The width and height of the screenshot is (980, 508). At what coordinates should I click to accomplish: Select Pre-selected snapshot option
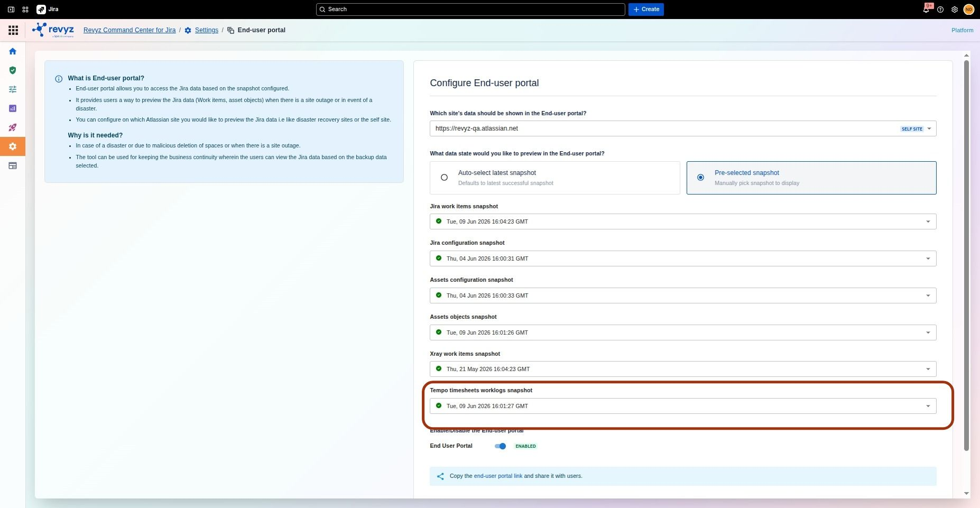tap(811, 178)
